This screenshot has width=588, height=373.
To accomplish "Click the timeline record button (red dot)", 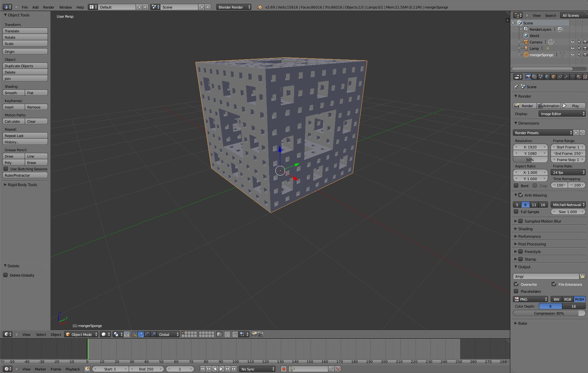I will click(284, 369).
